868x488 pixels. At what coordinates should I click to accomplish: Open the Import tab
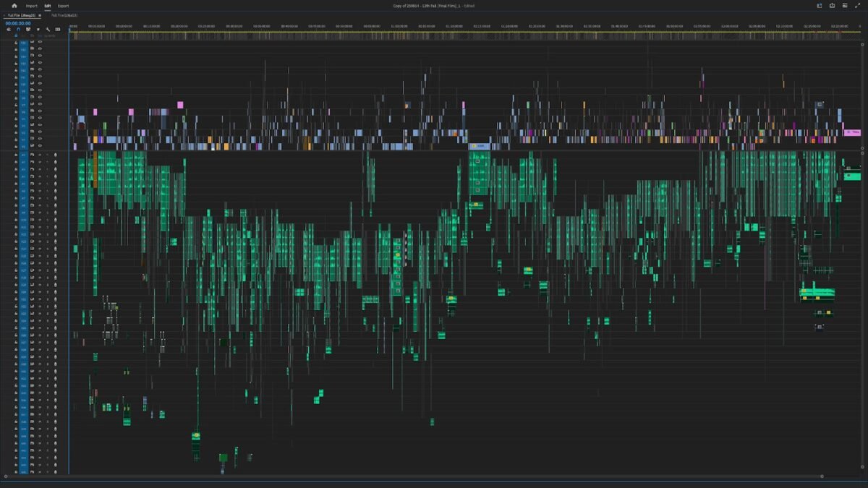coord(32,6)
